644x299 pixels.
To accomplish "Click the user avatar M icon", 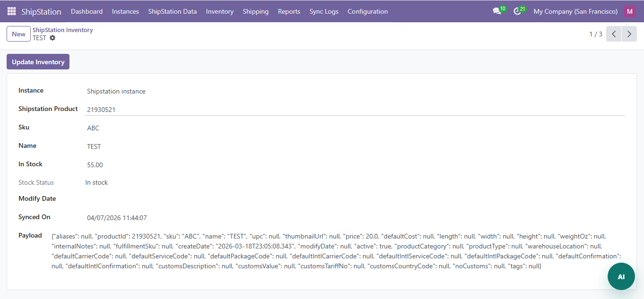I will click(629, 11).
